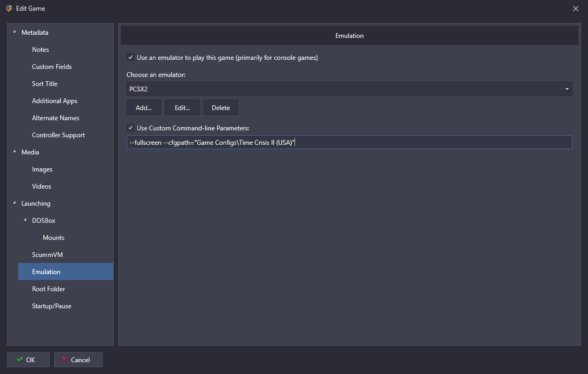The height and width of the screenshot is (374, 588).
Task: Discard changes with Cancel button
Action: [78, 360]
